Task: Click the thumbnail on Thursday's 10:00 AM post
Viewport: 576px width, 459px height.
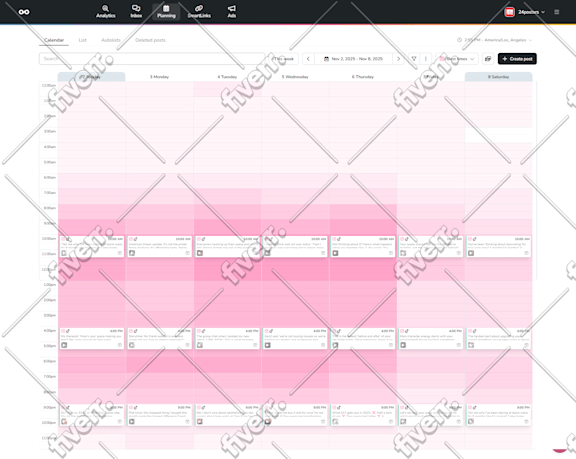Action: (x=335, y=253)
